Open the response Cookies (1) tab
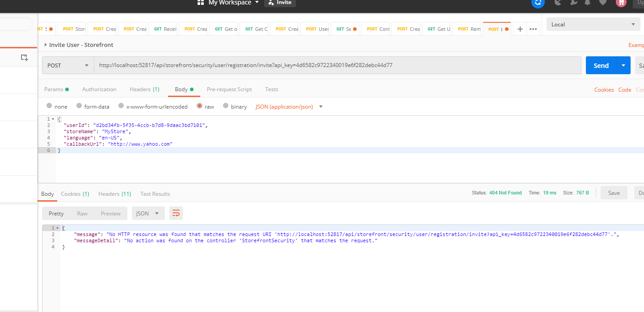The image size is (644, 312). [75, 194]
